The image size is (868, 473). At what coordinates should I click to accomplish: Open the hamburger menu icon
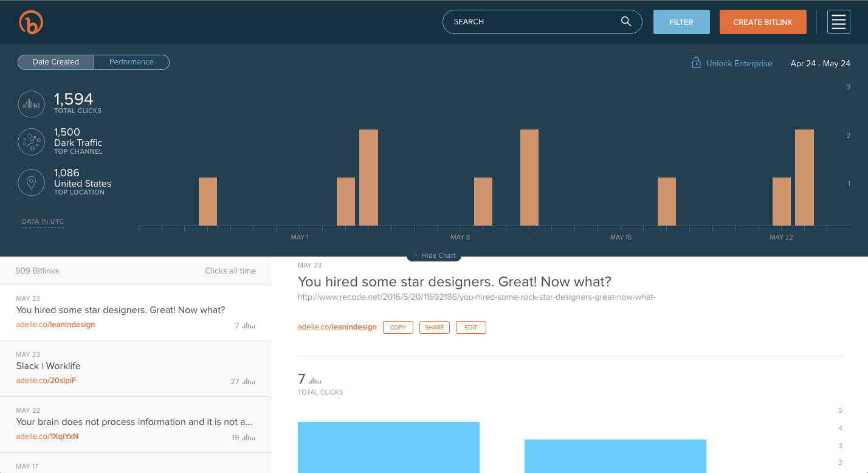click(838, 22)
